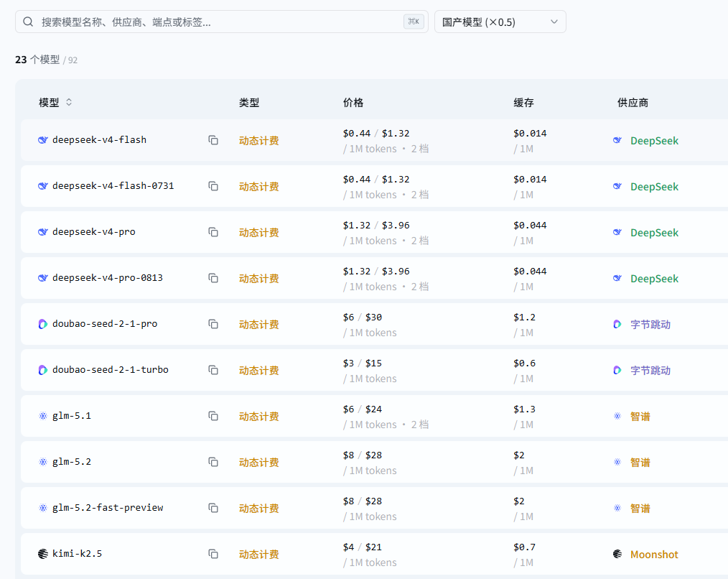Open DeepSeek supplier link in deepseek-v4-flash row
The width and height of the screenshot is (728, 579).
(x=654, y=141)
